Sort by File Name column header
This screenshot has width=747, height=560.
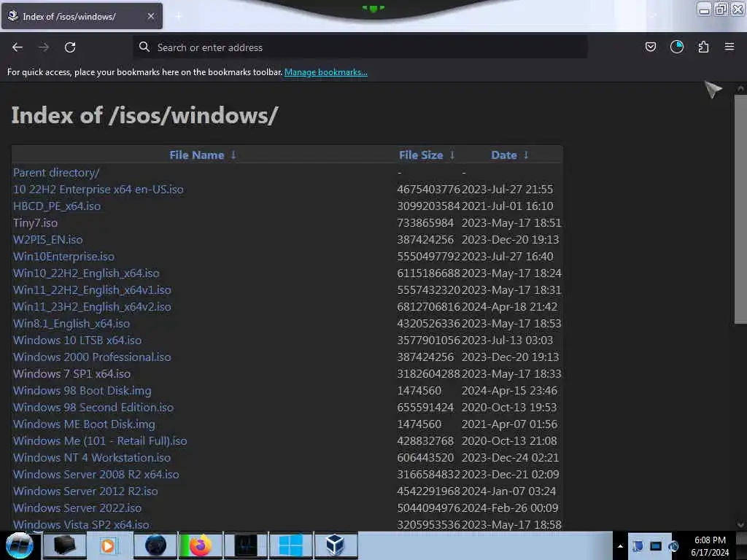tap(197, 155)
